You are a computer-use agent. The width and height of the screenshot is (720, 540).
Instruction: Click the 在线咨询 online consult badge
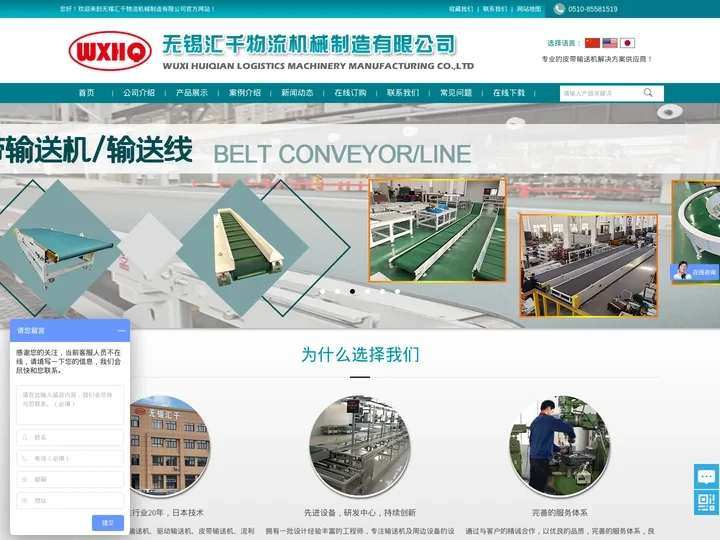click(x=694, y=271)
